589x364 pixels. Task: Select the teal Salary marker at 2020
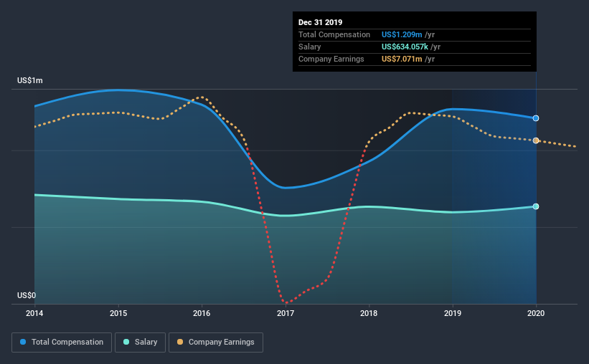[536, 206]
